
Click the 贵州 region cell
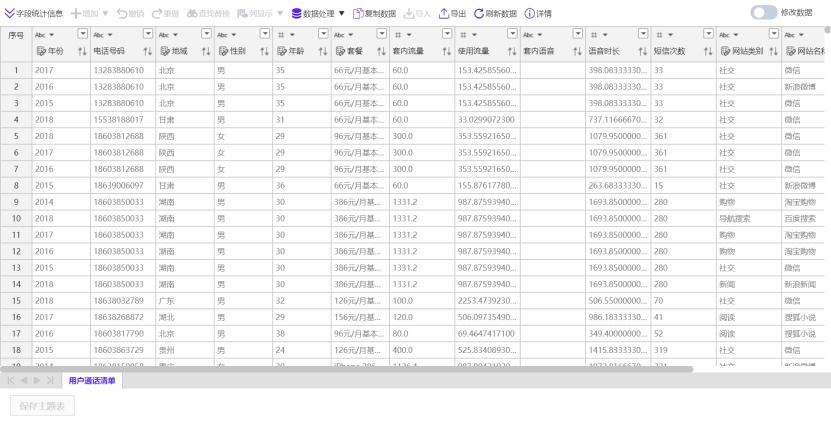(x=185, y=350)
